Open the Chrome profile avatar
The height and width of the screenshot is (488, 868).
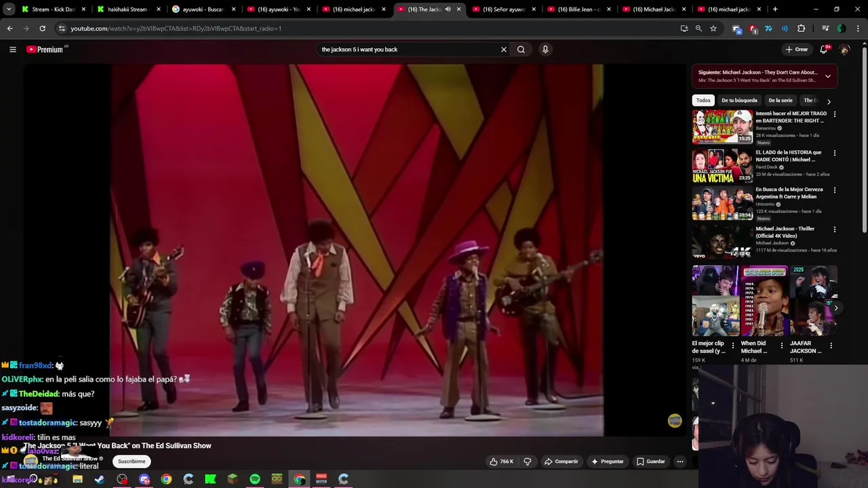[842, 28]
